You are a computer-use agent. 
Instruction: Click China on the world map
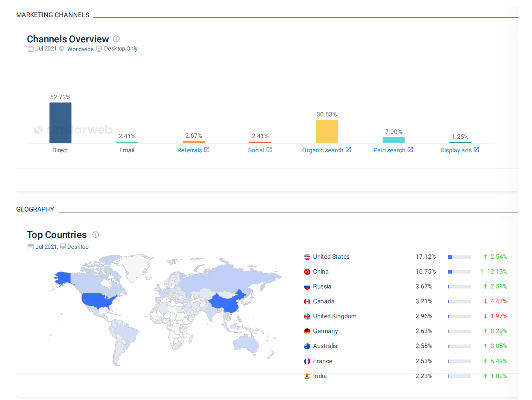(x=226, y=303)
